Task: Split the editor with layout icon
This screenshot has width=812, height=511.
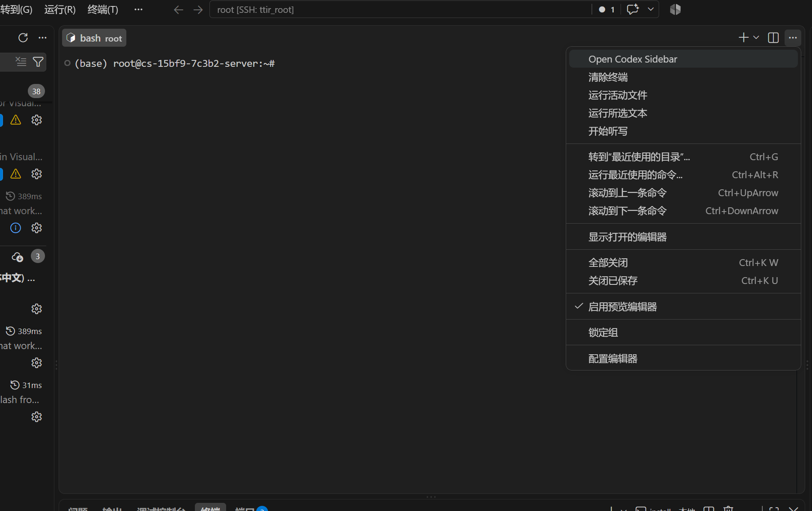Action: coord(773,38)
